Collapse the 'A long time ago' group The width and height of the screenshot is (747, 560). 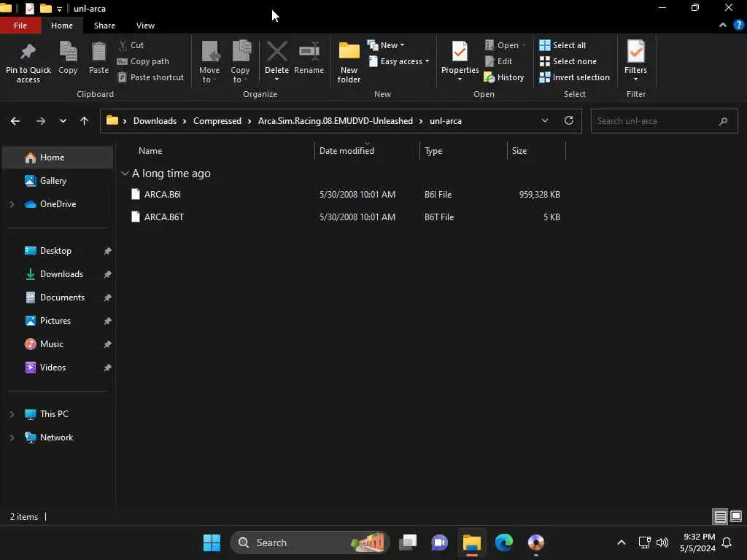(125, 174)
